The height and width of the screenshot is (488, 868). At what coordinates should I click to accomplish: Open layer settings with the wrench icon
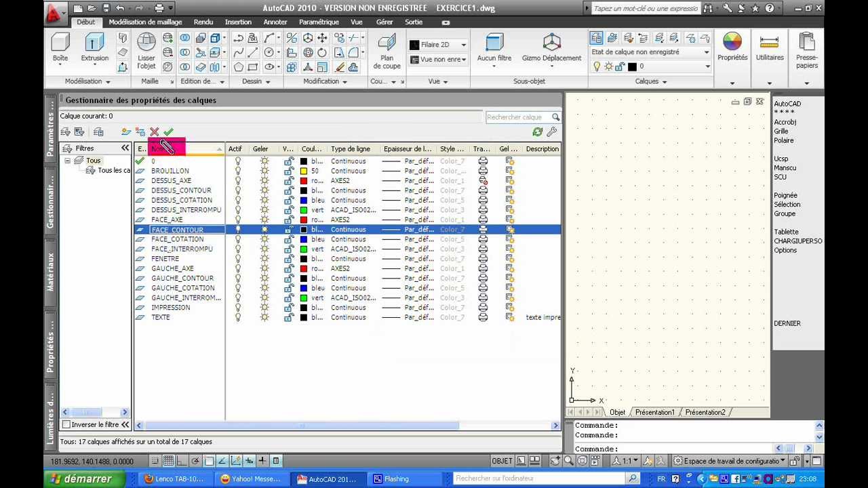[x=552, y=132]
